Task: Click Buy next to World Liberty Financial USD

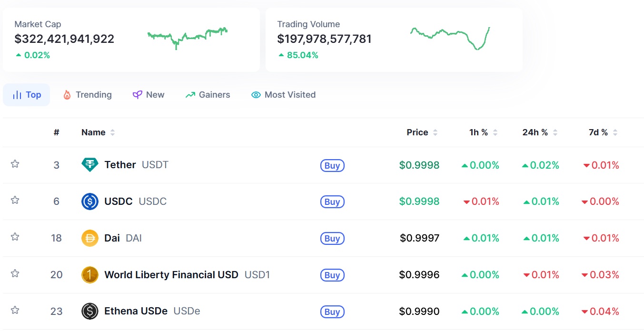Action: pos(332,275)
